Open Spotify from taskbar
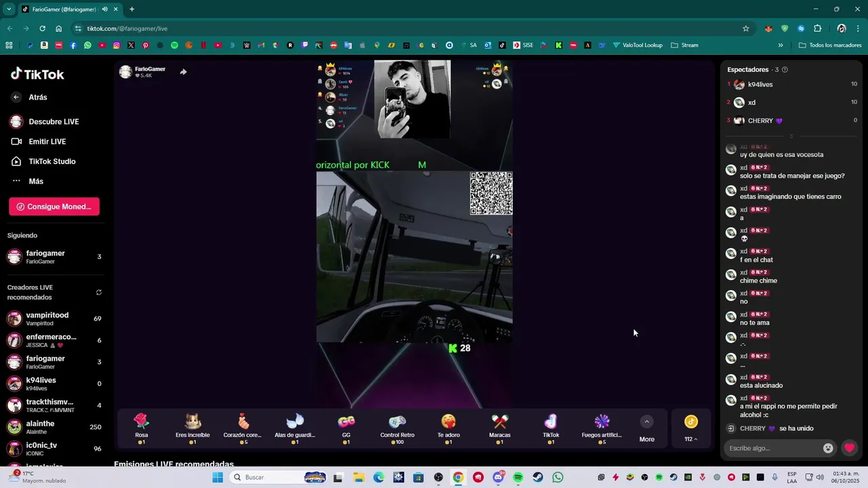Viewport: 868px width, 488px height. [518, 477]
